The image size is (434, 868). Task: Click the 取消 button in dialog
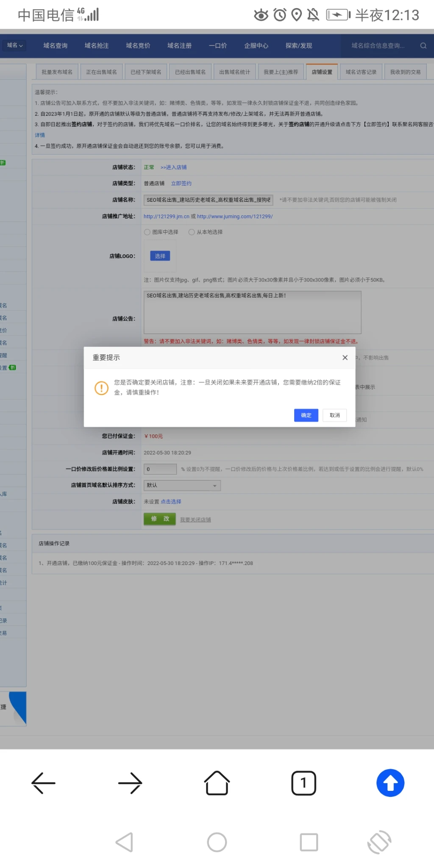(x=334, y=415)
